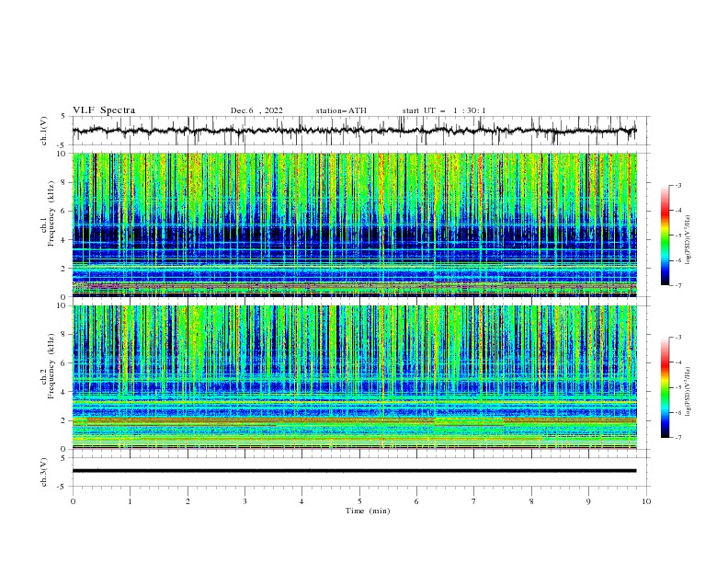Click time axis tick label "5"
This screenshot has height=563, width=728.
[359, 501]
